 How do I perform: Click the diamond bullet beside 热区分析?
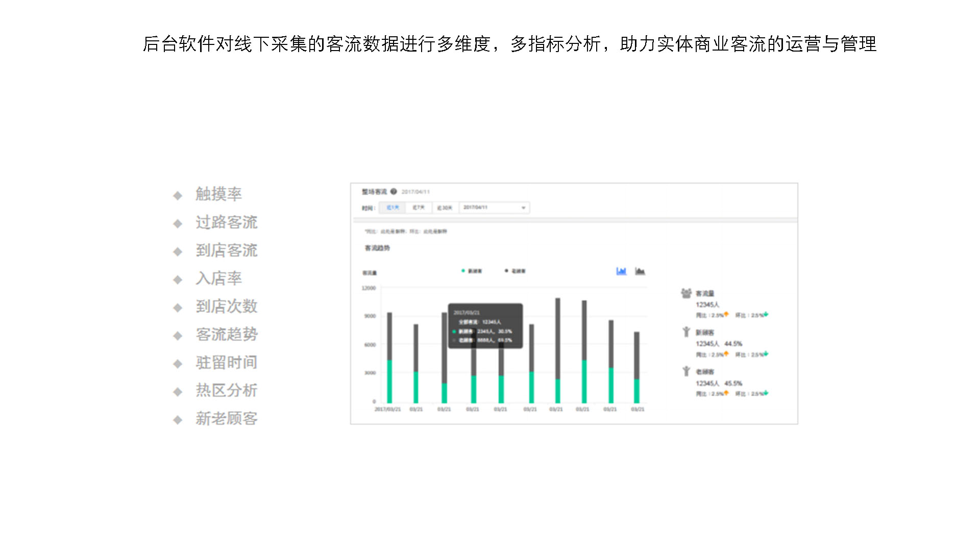coord(178,390)
